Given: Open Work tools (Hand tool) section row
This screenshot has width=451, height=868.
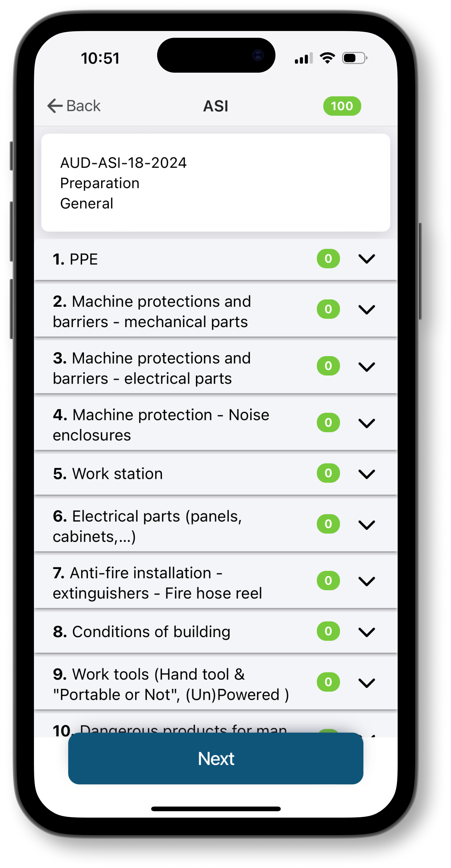Looking at the screenshot, I should (152, 684).
